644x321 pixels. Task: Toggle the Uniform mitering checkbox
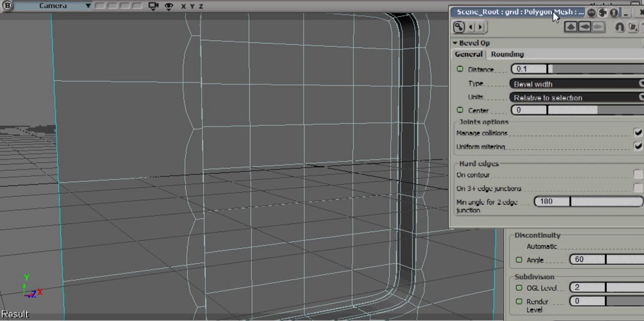pos(638,146)
